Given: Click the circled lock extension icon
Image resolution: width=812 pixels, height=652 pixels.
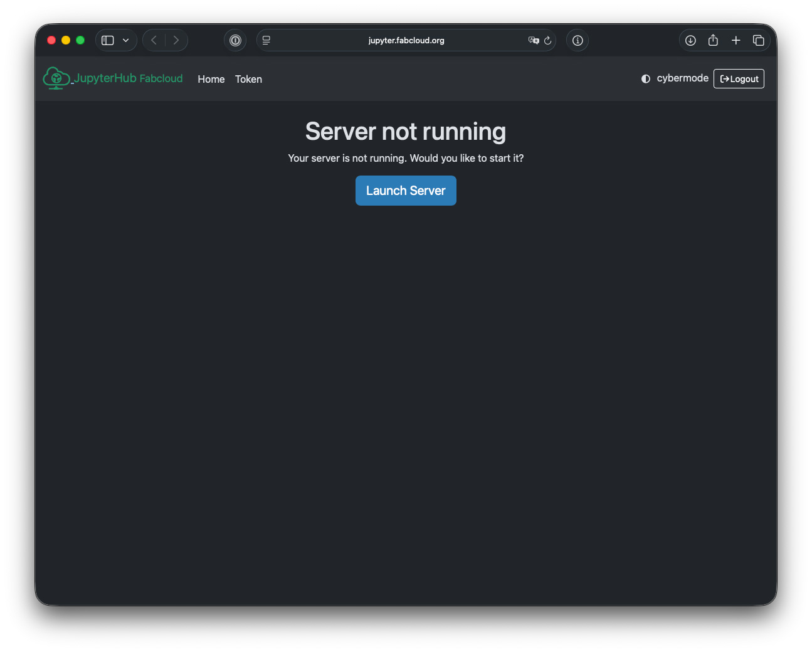Looking at the screenshot, I should pos(235,40).
